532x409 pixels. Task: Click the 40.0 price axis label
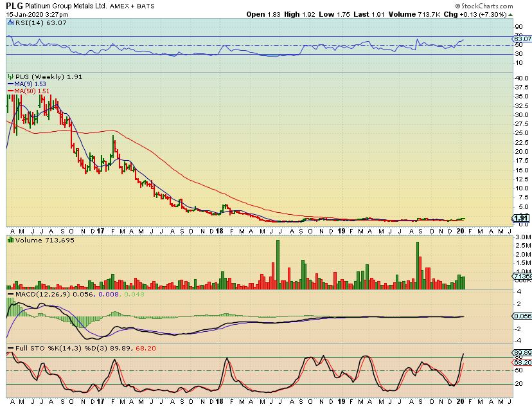(522, 78)
